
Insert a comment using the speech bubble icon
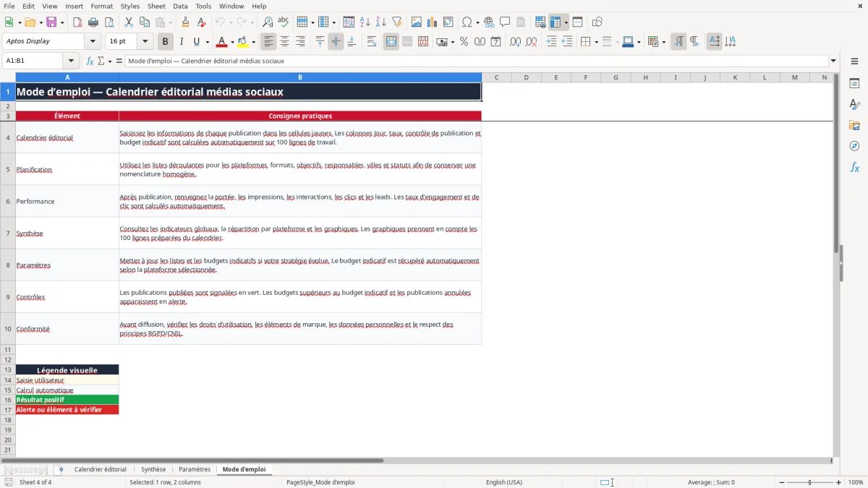coord(505,22)
